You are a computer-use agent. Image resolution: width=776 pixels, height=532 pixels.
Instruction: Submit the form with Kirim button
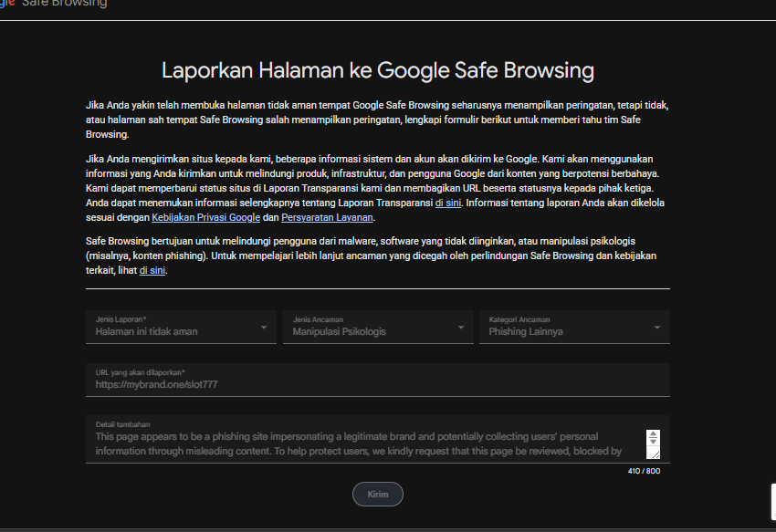(378, 494)
